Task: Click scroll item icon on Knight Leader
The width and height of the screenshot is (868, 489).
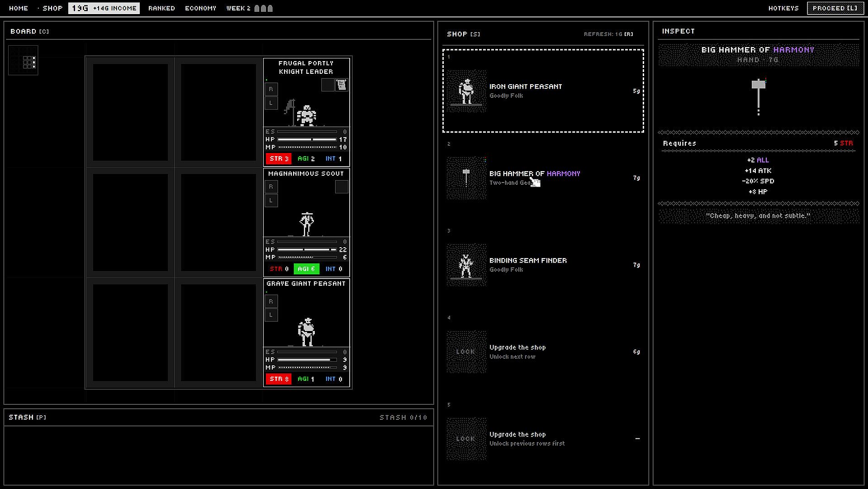Action: [342, 85]
